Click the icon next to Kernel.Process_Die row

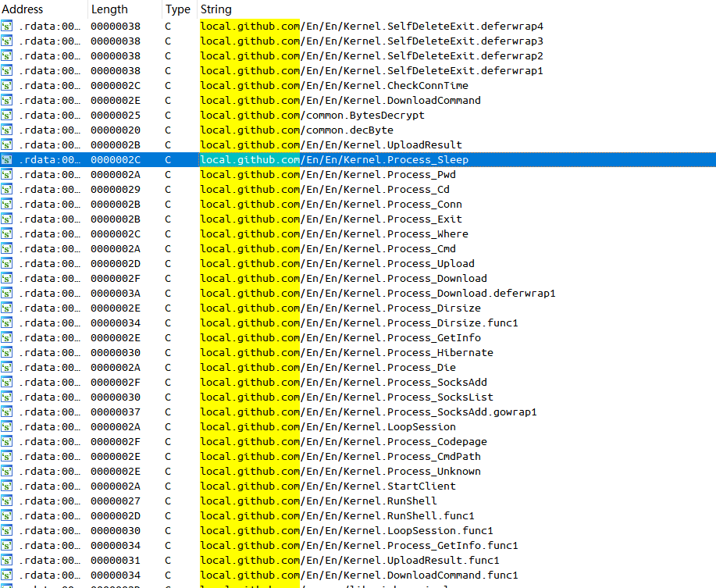pyautogui.click(x=7, y=368)
